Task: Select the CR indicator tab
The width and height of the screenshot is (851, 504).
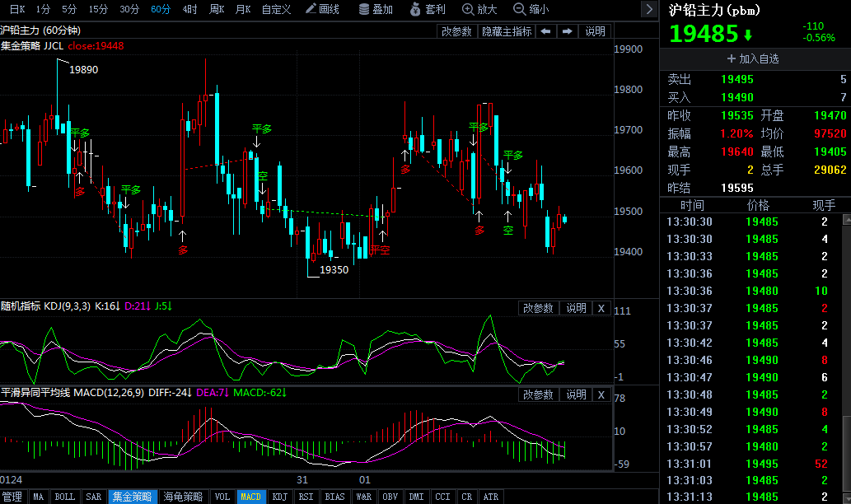Action: pyautogui.click(x=467, y=497)
